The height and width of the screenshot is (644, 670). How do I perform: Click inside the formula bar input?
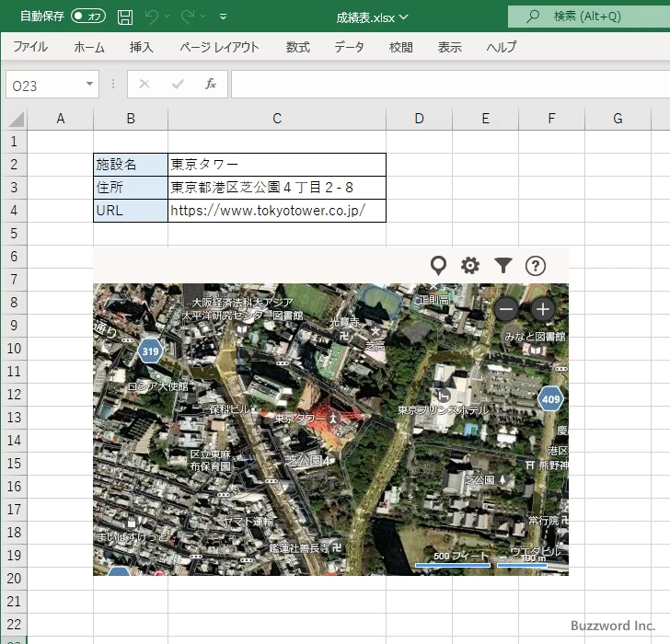(x=450, y=85)
